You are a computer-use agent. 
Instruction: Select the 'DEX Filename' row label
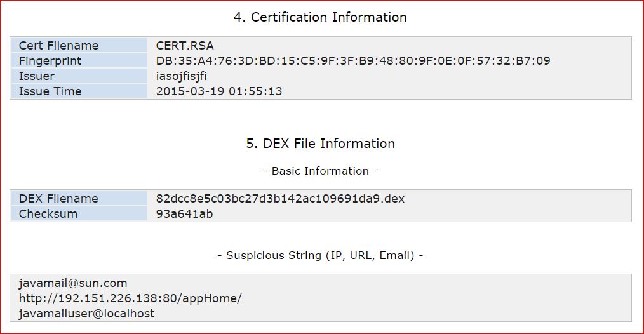pyautogui.click(x=58, y=199)
